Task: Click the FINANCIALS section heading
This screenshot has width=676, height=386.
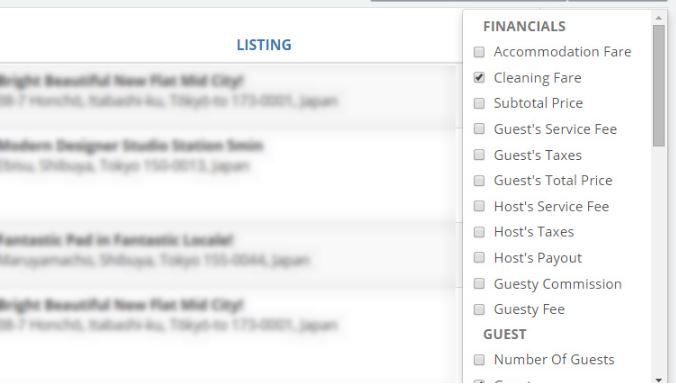Action: [x=524, y=26]
